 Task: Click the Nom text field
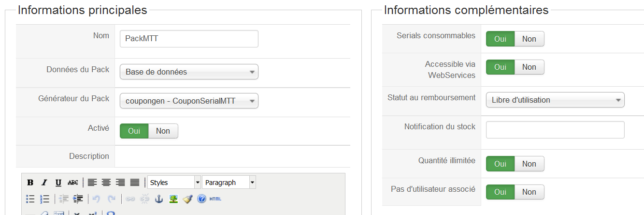tap(189, 39)
